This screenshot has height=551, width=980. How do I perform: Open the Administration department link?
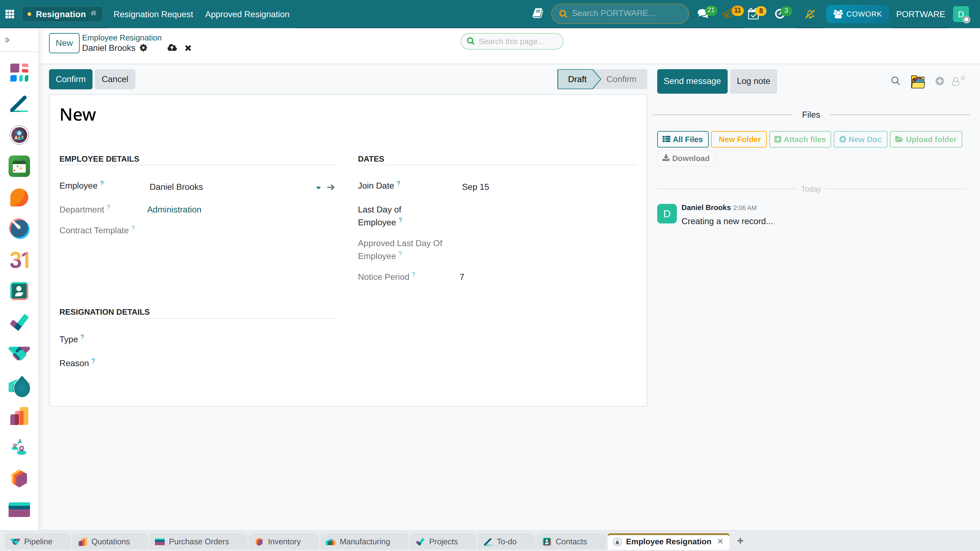click(174, 209)
